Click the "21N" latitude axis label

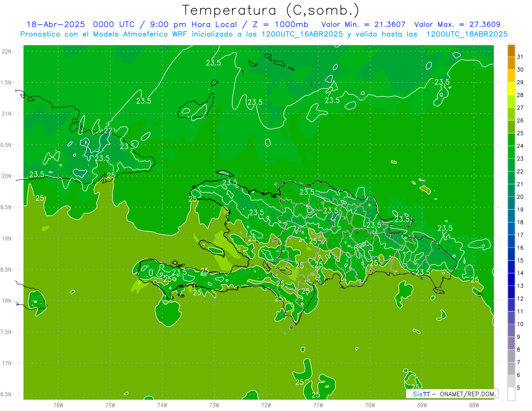7,114
